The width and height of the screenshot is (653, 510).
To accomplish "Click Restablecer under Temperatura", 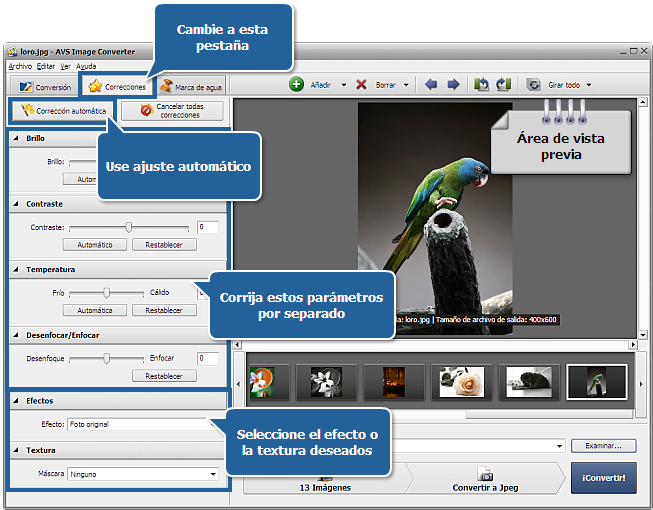I will [x=164, y=310].
